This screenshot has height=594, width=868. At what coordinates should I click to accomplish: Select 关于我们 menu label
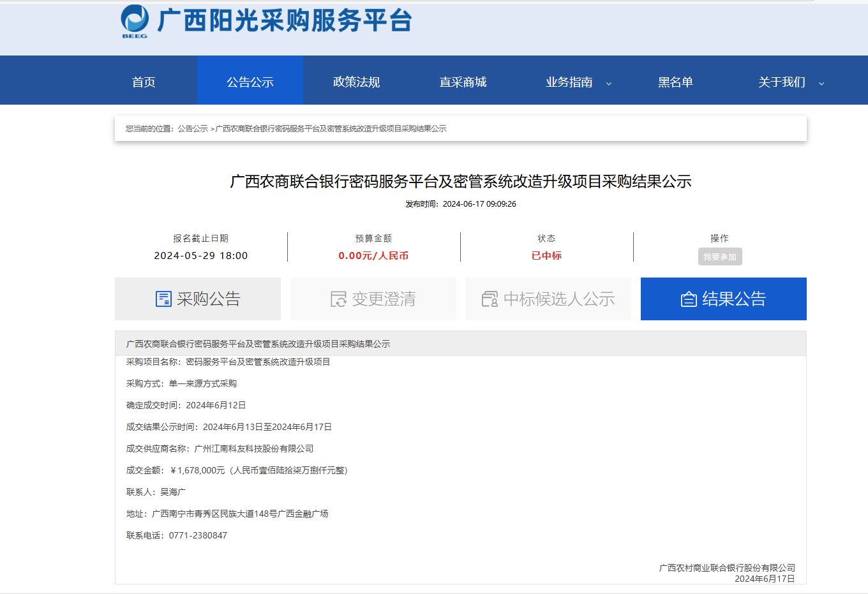782,82
